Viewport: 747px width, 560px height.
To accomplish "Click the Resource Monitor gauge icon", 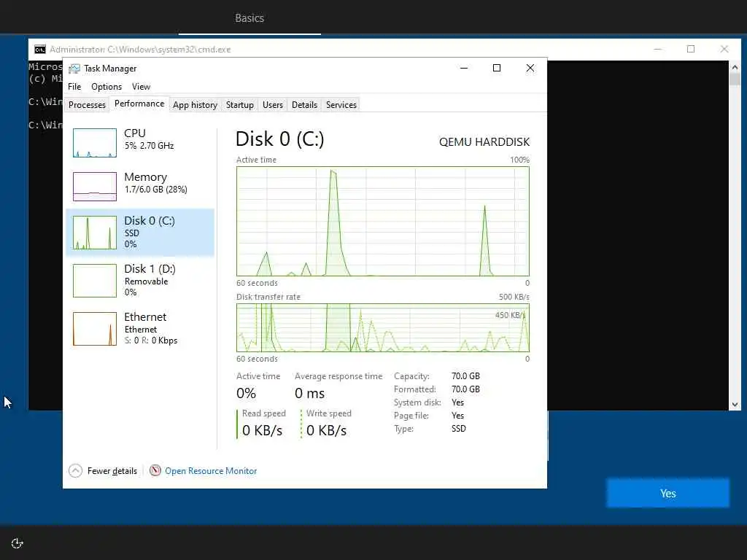I will pos(155,471).
